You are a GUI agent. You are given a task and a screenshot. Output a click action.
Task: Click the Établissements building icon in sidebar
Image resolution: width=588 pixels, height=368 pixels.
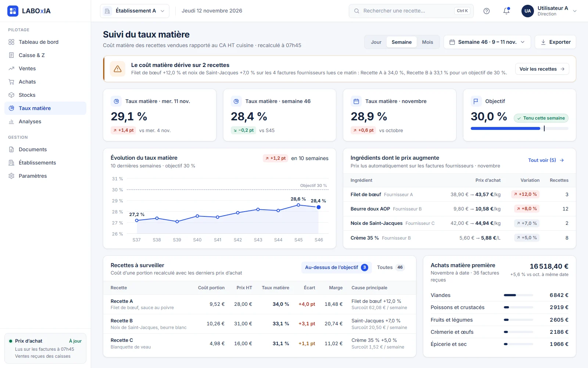pyautogui.click(x=11, y=163)
